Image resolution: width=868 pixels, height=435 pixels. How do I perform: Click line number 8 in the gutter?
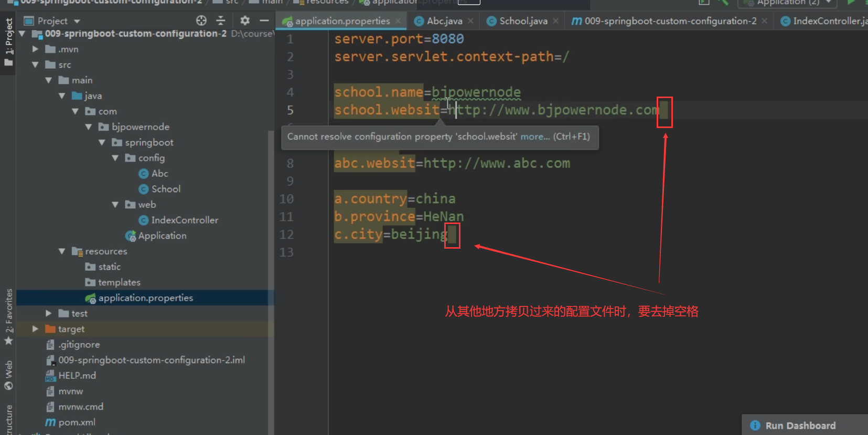pos(290,164)
